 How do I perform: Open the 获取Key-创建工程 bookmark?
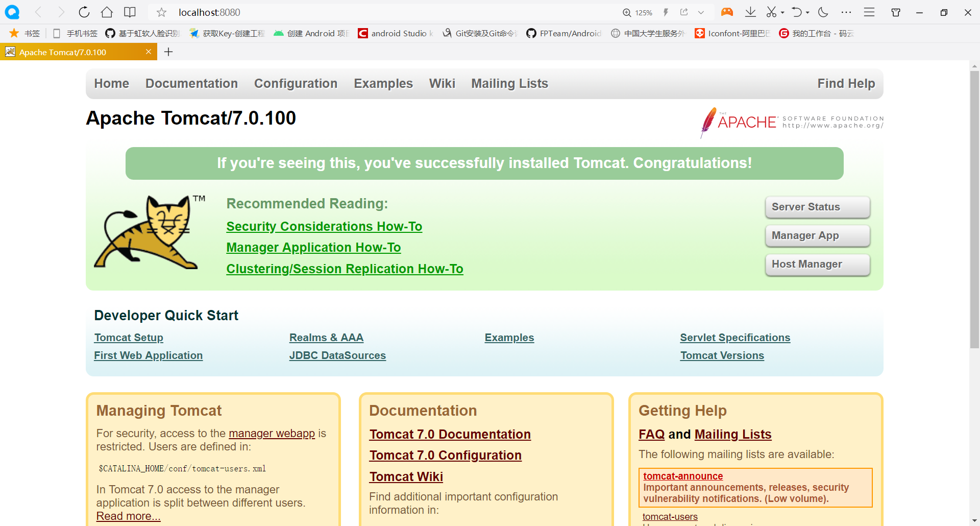227,33
